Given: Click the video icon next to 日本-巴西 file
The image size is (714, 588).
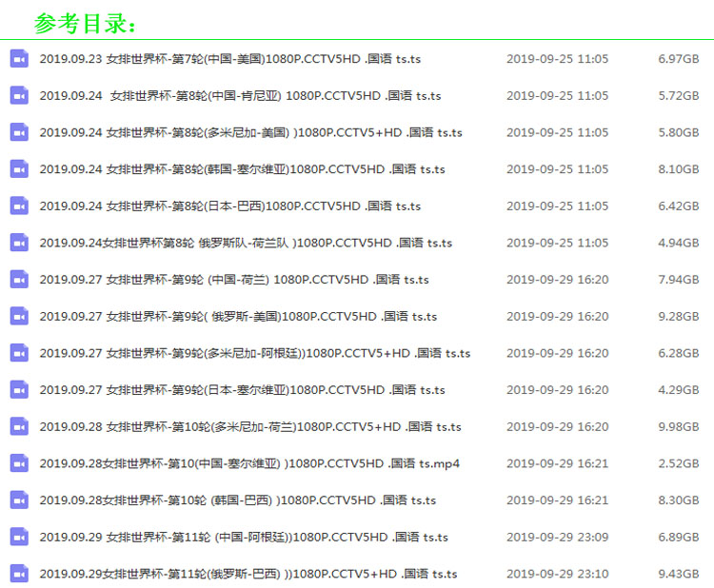Looking at the screenshot, I should (19, 206).
